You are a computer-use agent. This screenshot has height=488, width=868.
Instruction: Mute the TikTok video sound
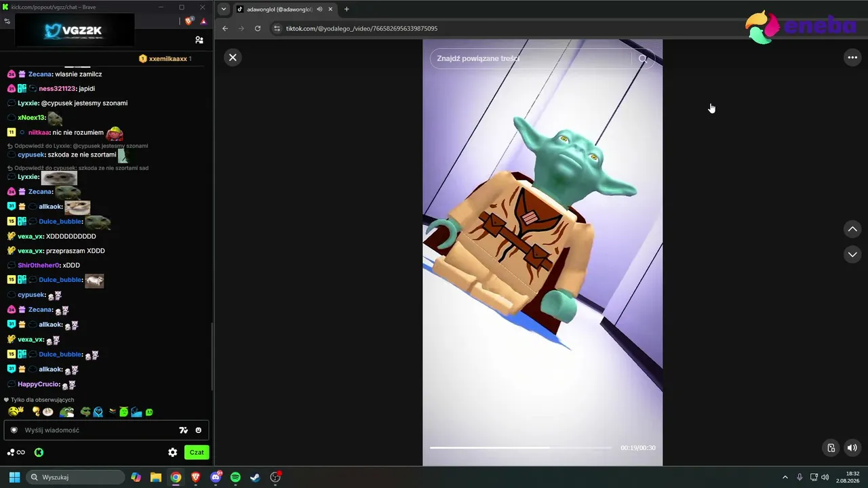(852, 447)
